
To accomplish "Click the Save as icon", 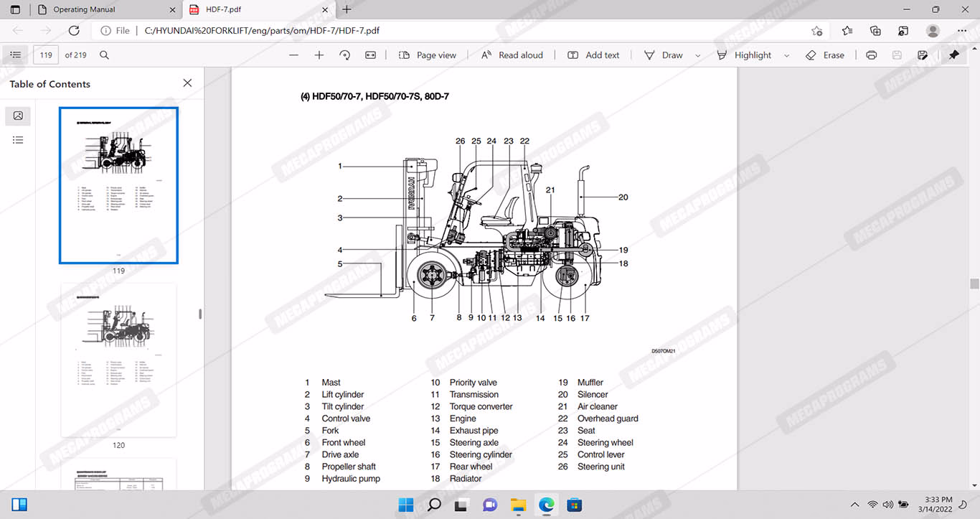I will click(x=923, y=55).
